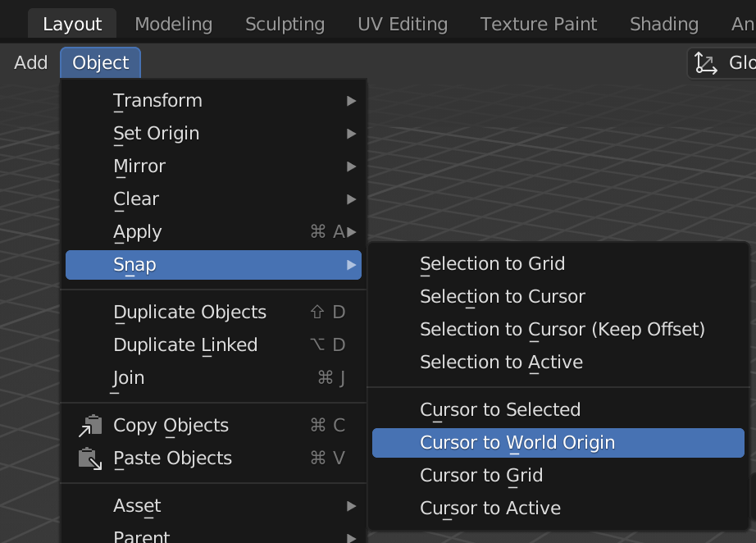Click the transform orientation axes icon

(x=705, y=63)
